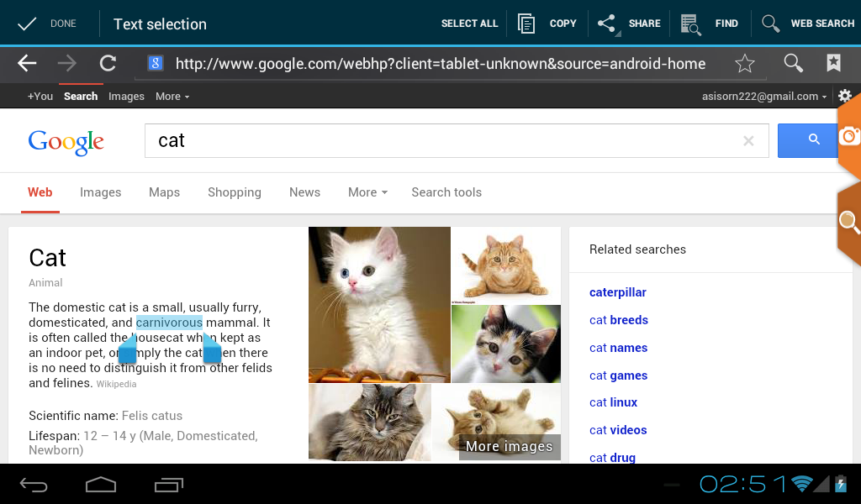The image size is (861, 504).
Task: Reload the page with refresh icon
Action: tap(108, 64)
